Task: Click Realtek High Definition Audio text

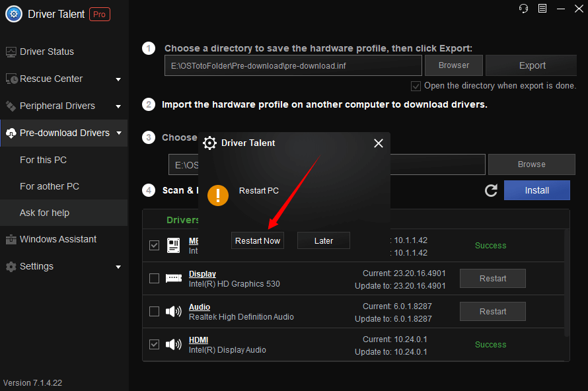Action: click(x=241, y=317)
